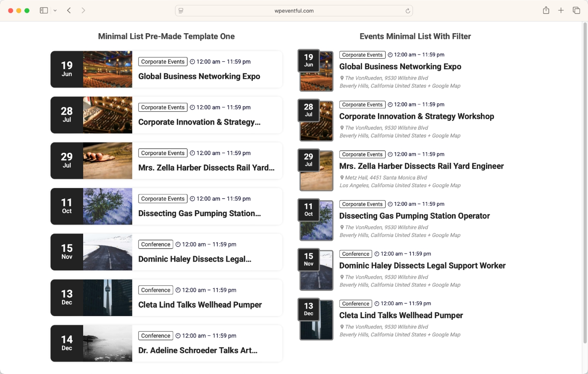The width and height of the screenshot is (588, 374).
Task: Open Dr. Adeline Schroeder Talks Art… title
Action: [198, 351]
